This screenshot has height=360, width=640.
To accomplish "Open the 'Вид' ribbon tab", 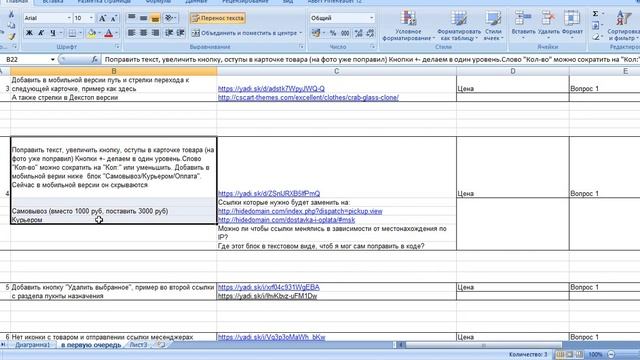I will 288,2.
